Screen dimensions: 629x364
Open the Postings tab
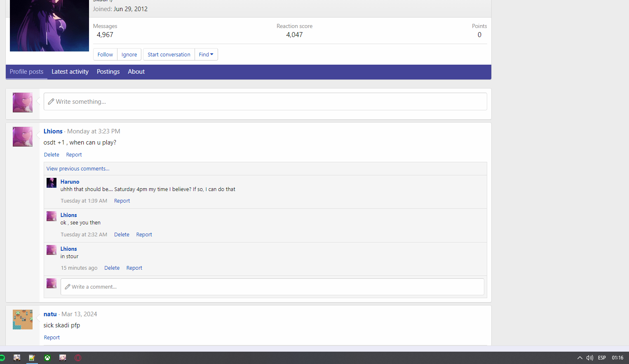coord(108,72)
